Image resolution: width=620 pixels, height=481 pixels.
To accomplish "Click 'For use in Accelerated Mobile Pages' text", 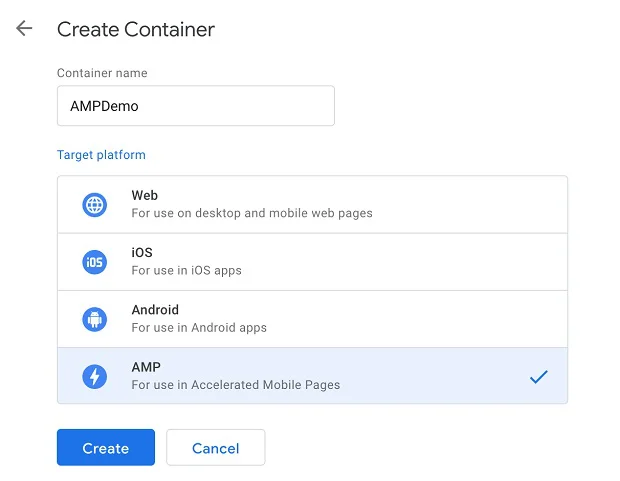I will pyautogui.click(x=235, y=385).
